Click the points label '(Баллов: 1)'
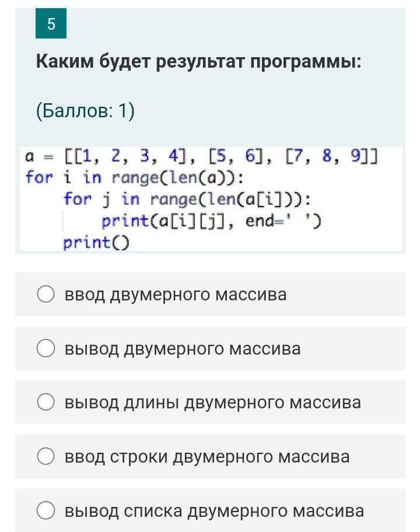Image resolution: width=420 pixels, height=532 pixels. [85, 110]
